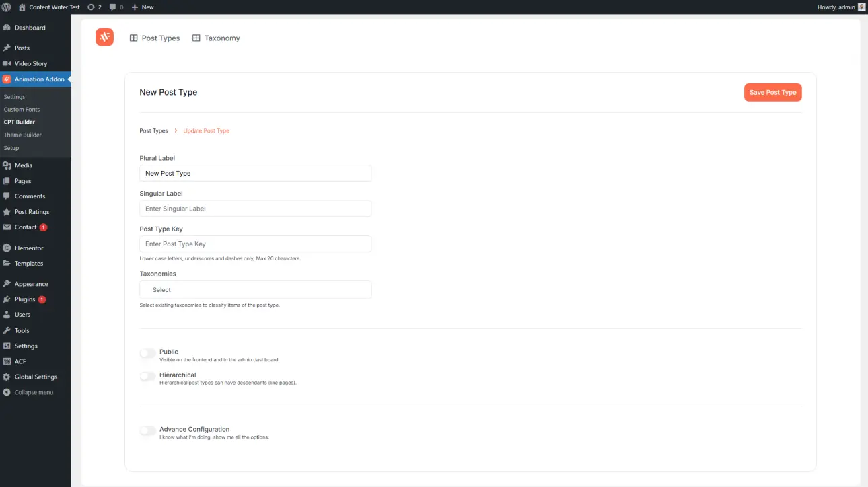
Task: Switch to the Taxonomy tab
Action: (216, 38)
